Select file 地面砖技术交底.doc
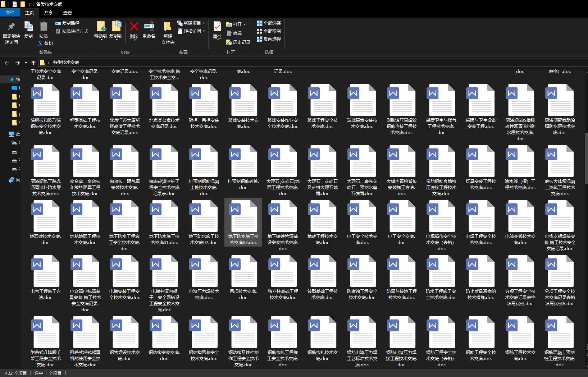The image size is (588, 377). tap(46, 223)
